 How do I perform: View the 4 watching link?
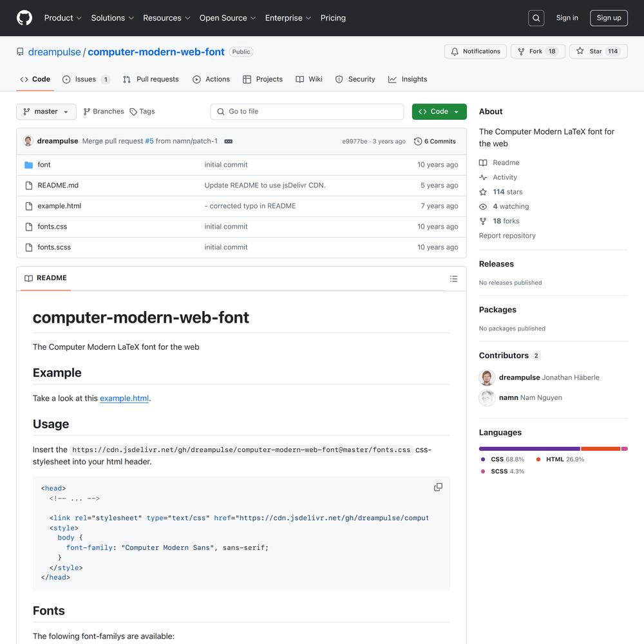504,207
